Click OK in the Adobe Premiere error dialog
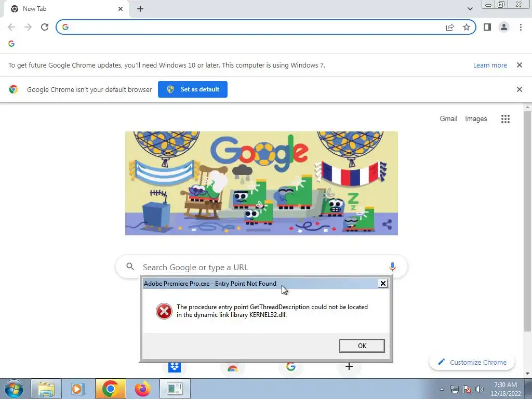 [x=362, y=345]
